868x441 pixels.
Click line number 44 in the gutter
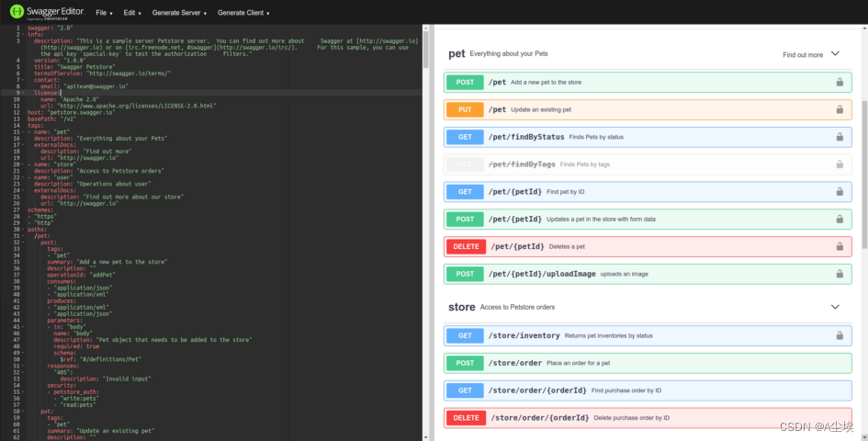pos(17,321)
